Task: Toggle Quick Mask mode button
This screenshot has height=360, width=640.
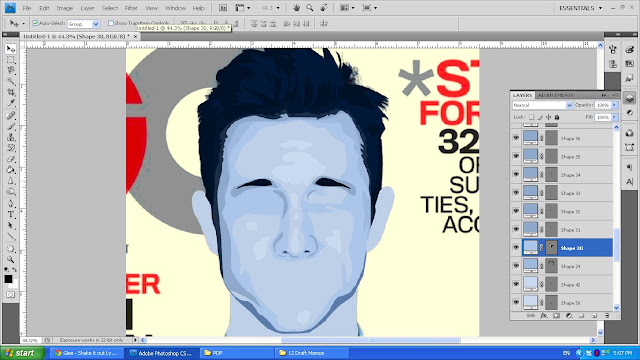Action: (x=11, y=294)
